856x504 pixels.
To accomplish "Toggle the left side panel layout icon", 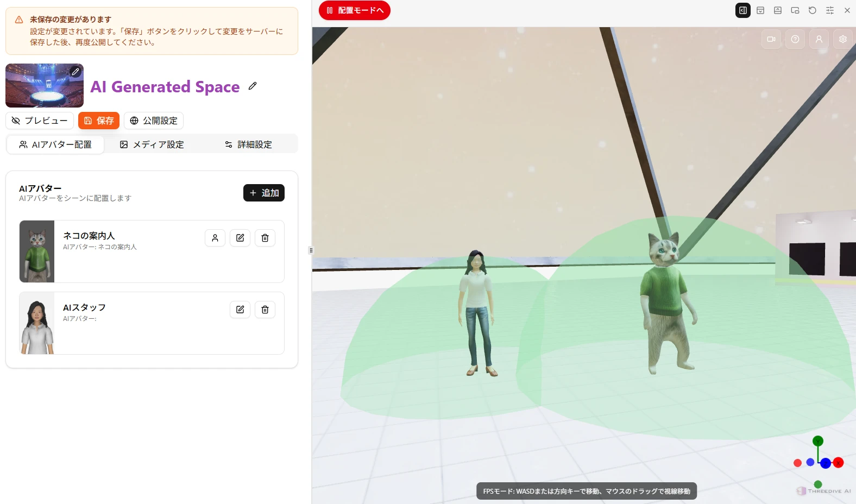I will click(743, 10).
